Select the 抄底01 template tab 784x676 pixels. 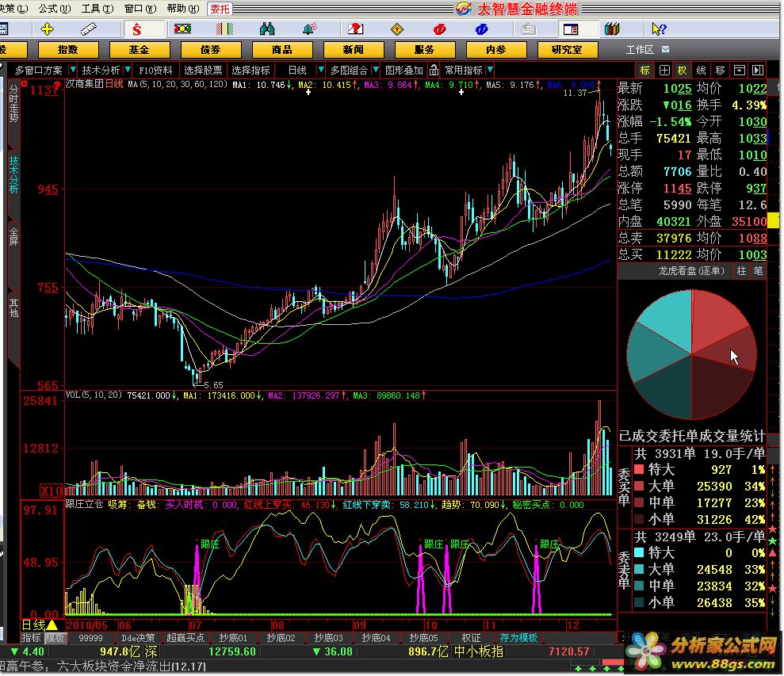[233, 638]
